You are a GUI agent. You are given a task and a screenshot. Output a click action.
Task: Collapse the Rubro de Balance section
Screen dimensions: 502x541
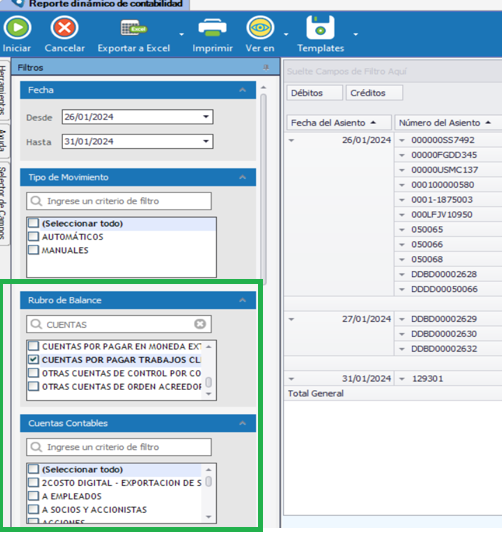click(243, 300)
